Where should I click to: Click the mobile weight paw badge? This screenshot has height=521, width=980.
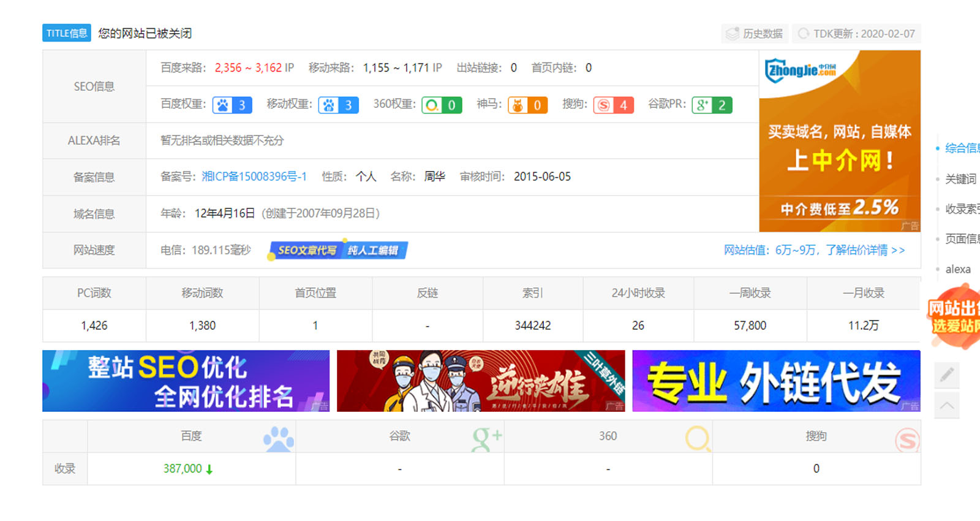[338, 105]
